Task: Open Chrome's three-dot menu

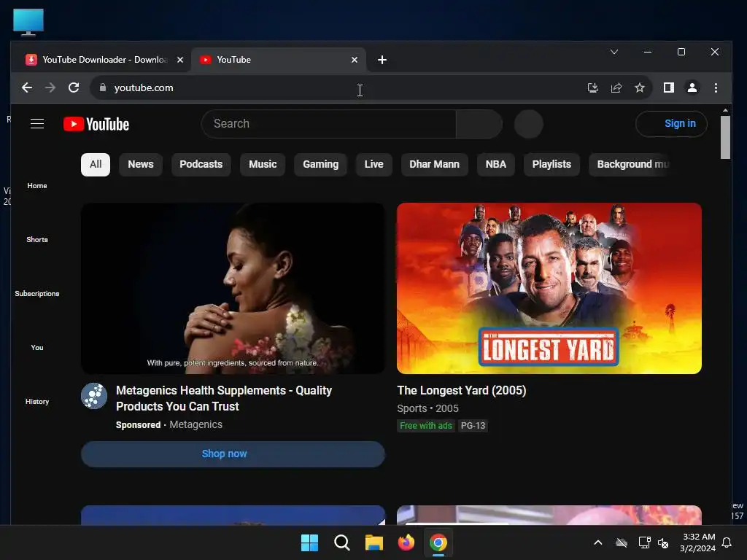Action: click(x=716, y=87)
